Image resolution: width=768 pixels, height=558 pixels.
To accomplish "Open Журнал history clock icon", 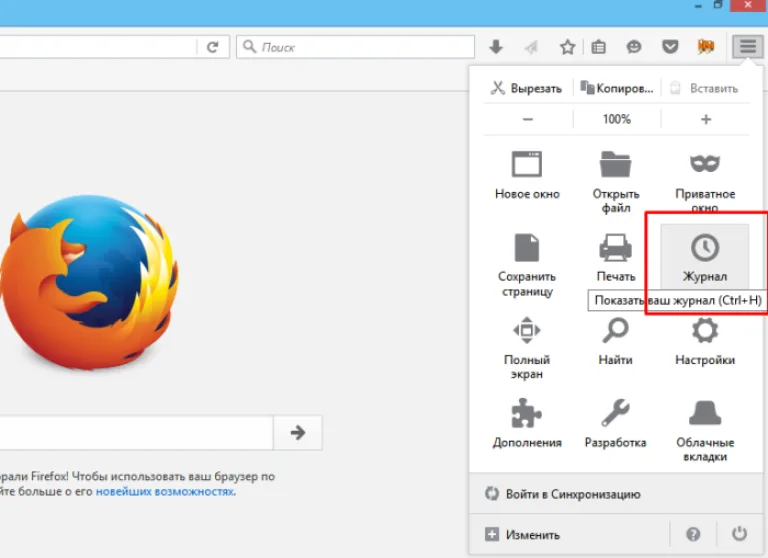I will pos(705,247).
